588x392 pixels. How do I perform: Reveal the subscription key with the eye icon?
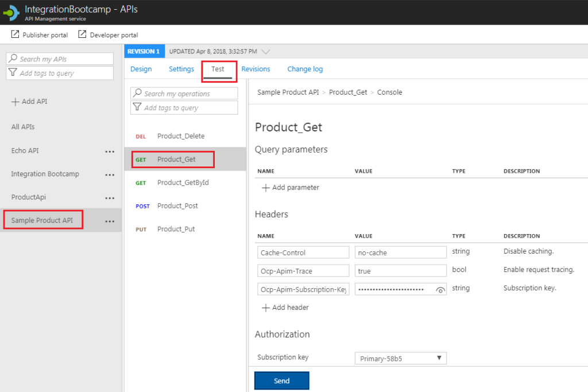440,290
